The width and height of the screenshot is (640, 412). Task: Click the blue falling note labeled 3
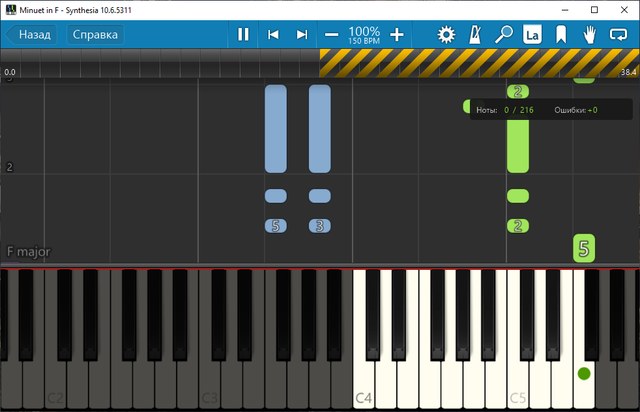click(x=320, y=226)
